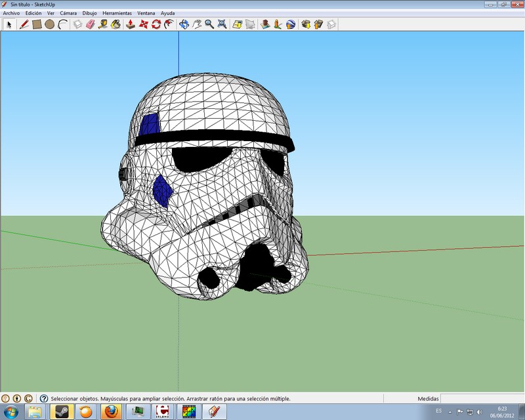Click the geo-location status bar icon

pyautogui.click(x=5, y=398)
